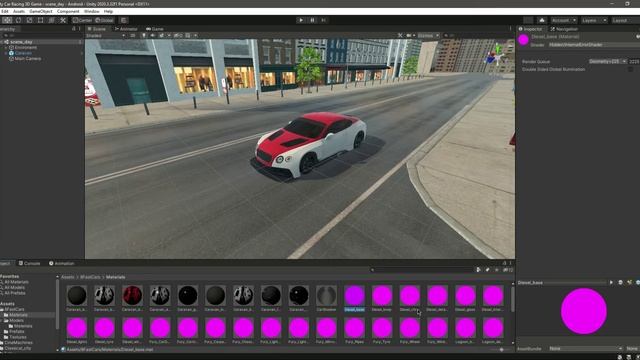This screenshot has width=640, height=360.
Task: Open the cloud services icon
Action: coord(542,20)
